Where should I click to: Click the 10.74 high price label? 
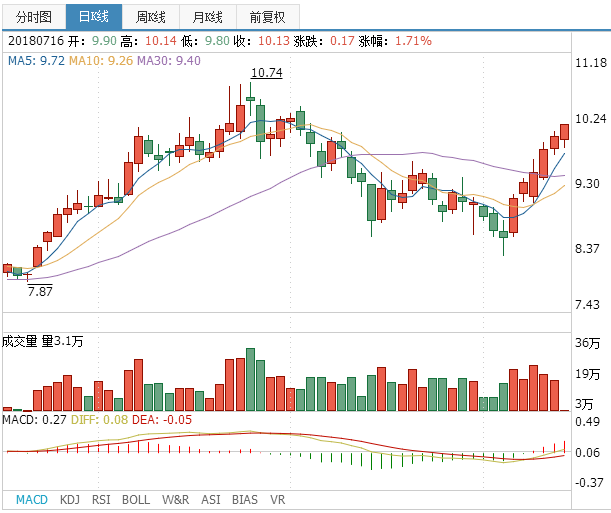click(x=267, y=73)
